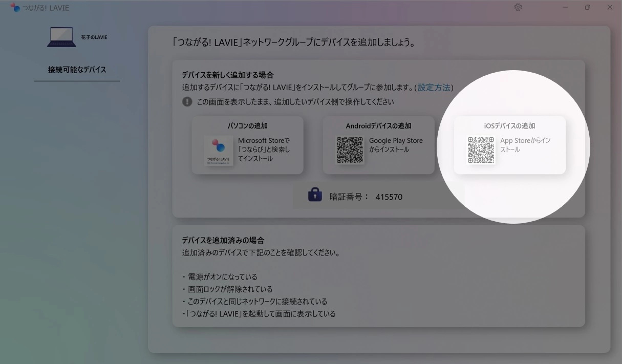Close the つながる! LAVIE window

[x=610, y=8]
